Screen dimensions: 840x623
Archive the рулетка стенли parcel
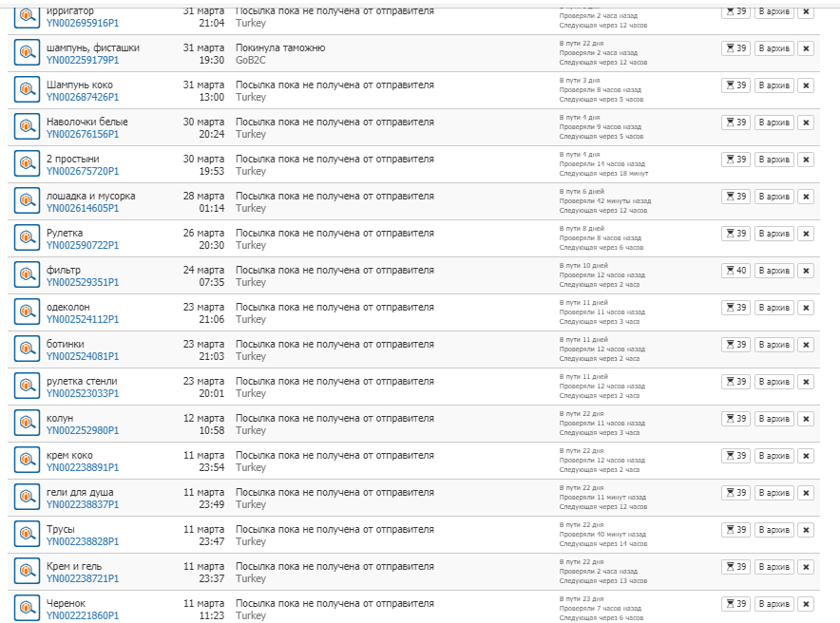coord(774,382)
